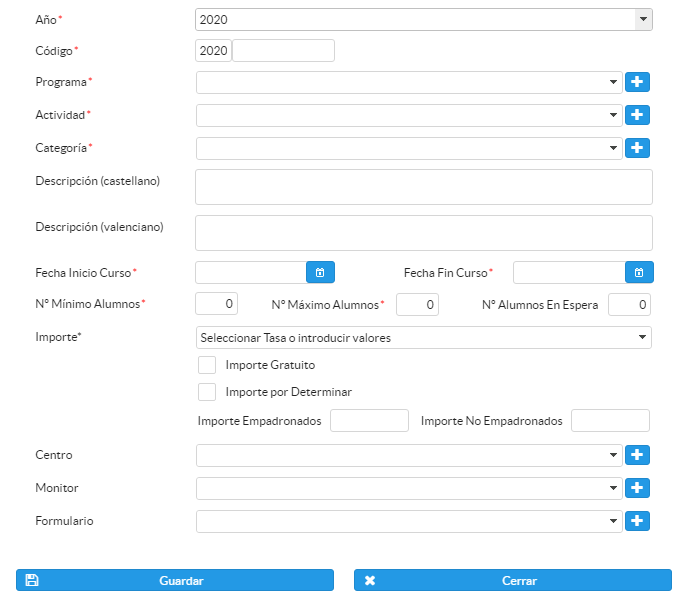
Task: Click the plus icon beside Categoría
Action: (637, 148)
